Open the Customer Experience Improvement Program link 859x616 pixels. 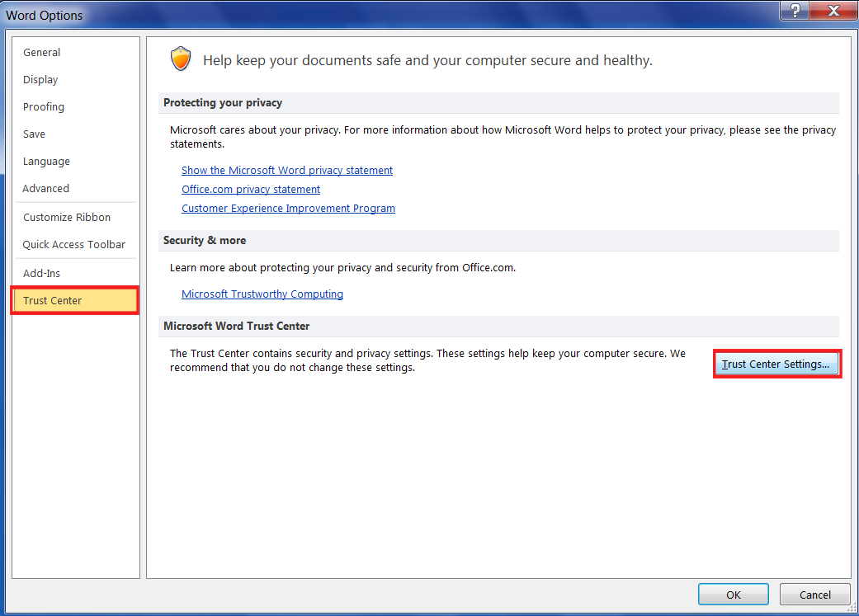tap(288, 209)
